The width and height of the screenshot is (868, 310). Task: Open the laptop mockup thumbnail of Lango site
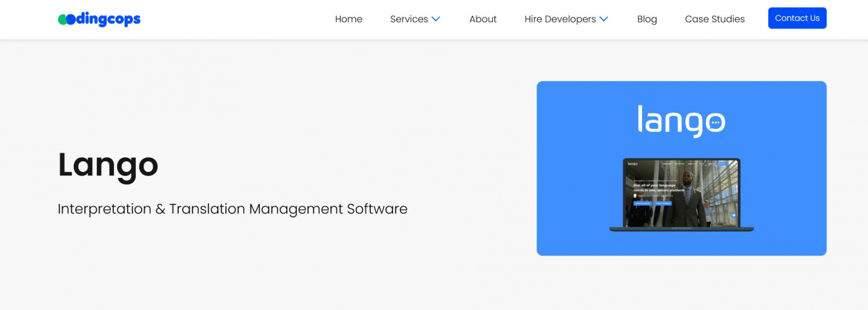(682, 195)
